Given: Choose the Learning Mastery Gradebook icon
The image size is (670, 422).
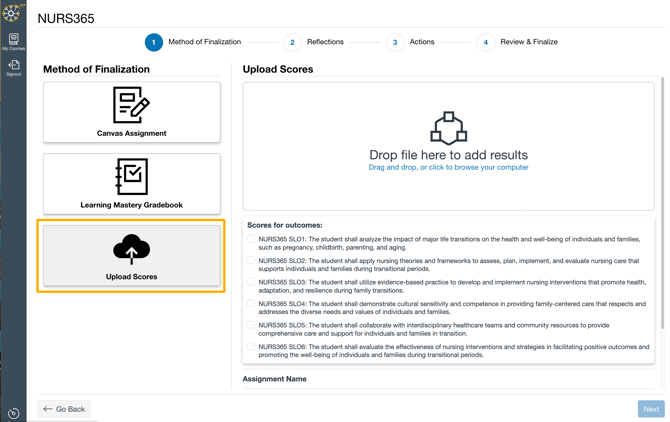Looking at the screenshot, I should 131,177.
